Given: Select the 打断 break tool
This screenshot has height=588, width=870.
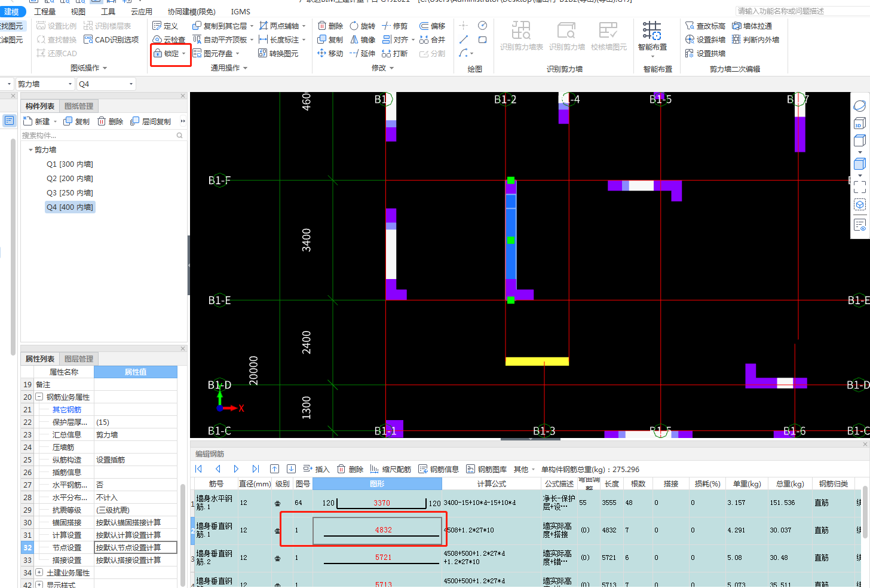Looking at the screenshot, I should pos(395,53).
